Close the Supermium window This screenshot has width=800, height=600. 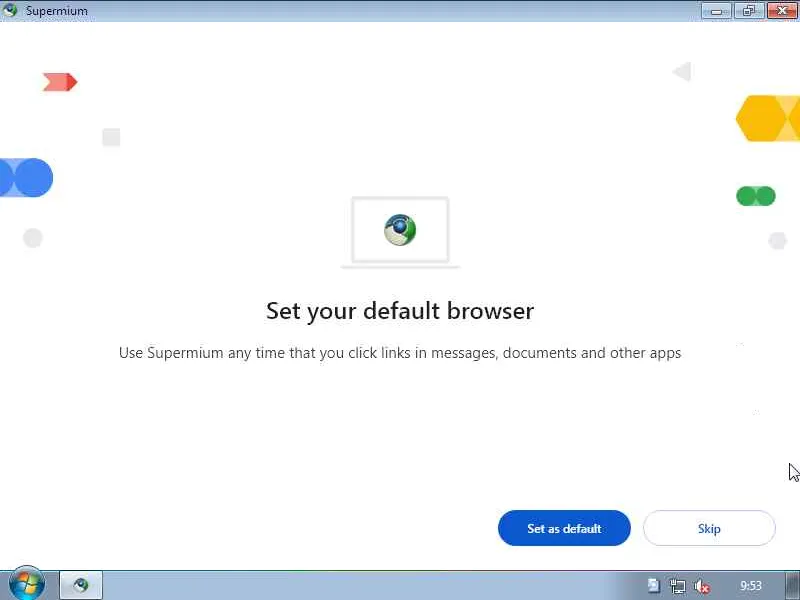click(x=782, y=11)
